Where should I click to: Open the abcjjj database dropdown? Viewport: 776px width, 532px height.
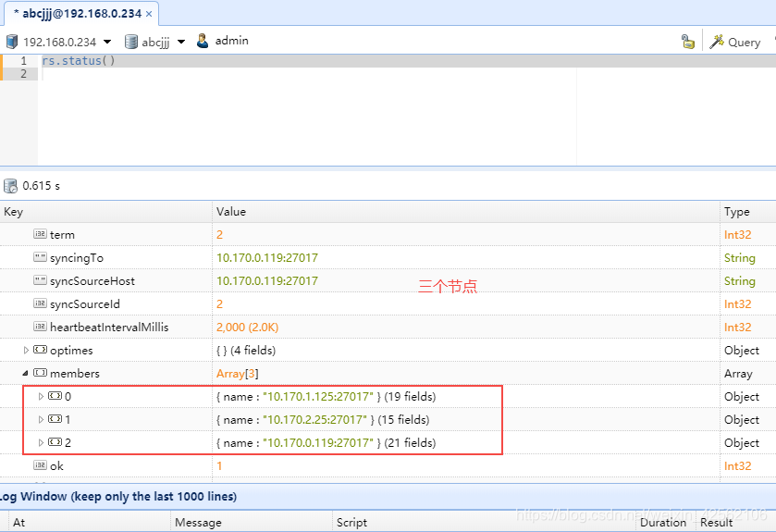pyautogui.click(x=181, y=42)
